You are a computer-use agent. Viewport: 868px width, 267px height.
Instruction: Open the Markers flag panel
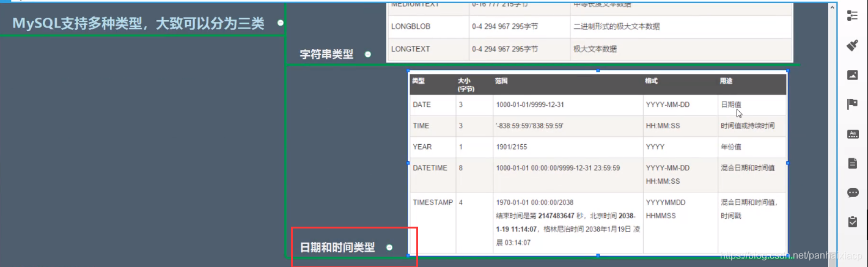point(853,104)
